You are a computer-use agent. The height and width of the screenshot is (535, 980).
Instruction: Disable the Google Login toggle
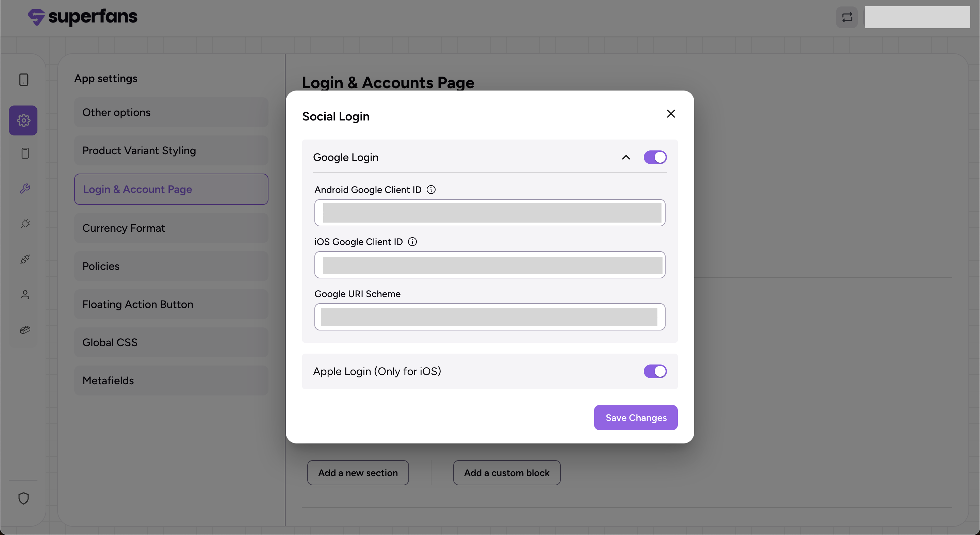pos(655,157)
